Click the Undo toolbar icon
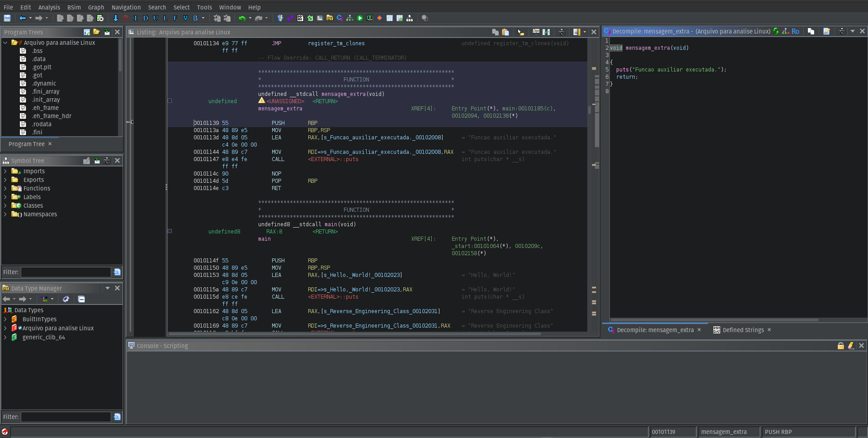The width and height of the screenshot is (868, 438). pos(243,18)
